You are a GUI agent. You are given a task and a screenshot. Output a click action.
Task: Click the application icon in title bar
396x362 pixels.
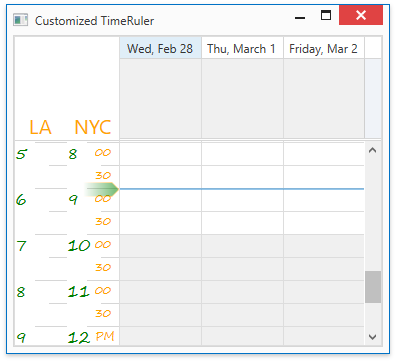21,20
